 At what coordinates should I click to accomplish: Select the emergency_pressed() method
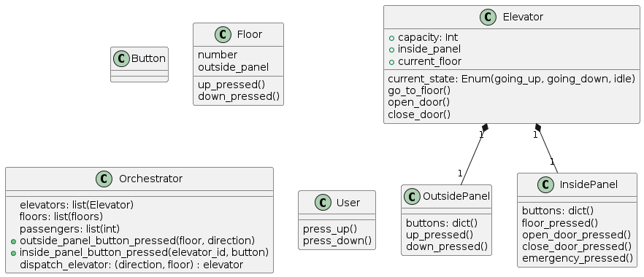(578, 259)
